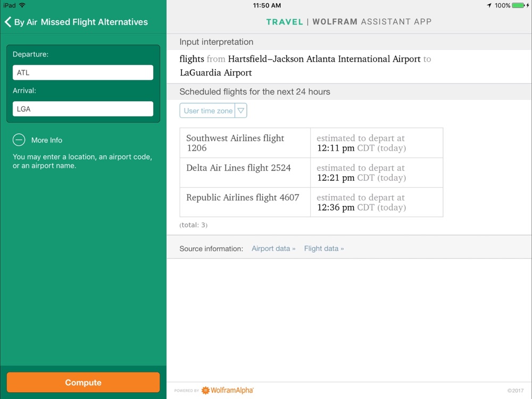Tap the Hartsfield–Jackson Atlanta International Airport text
Screen dimensions: 532x399
pyautogui.click(x=324, y=59)
